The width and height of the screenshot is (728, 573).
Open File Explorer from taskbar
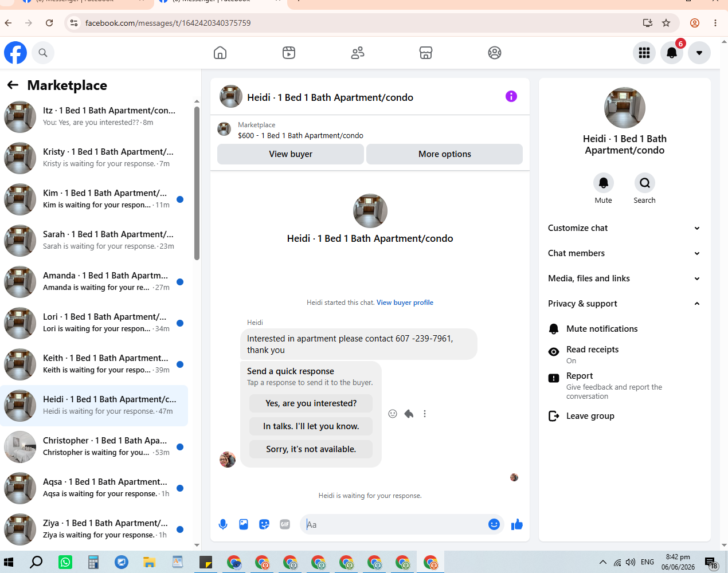tap(150, 562)
